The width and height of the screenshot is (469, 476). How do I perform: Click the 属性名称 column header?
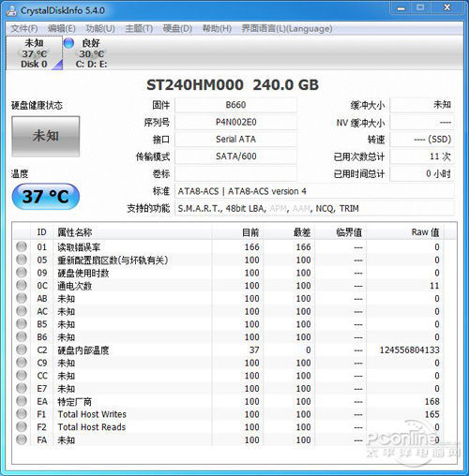(x=133, y=232)
